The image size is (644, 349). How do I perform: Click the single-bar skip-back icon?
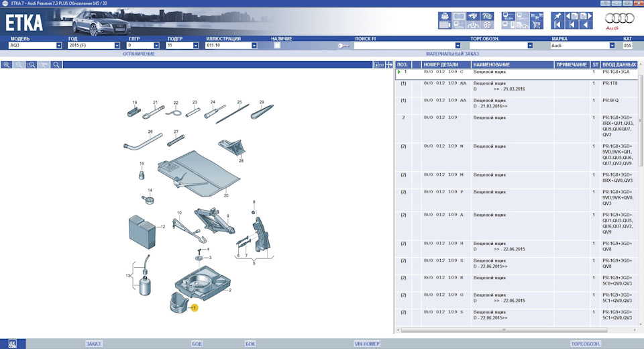[572, 25]
